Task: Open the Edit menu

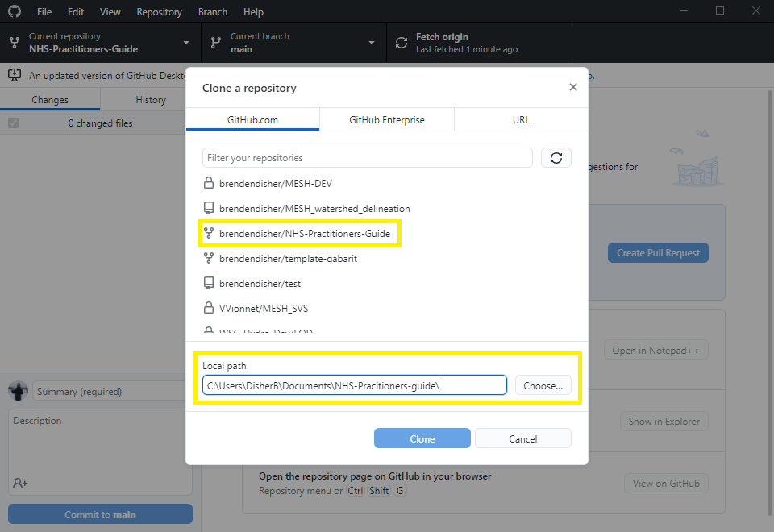Action: 76,12
